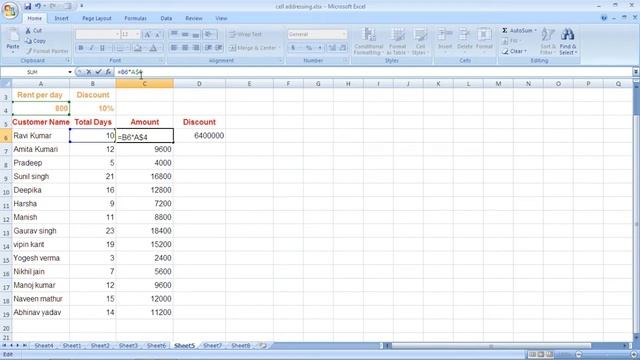Open the font name dropdown
This screenshot has width=640, height=360.
(117, 35)
